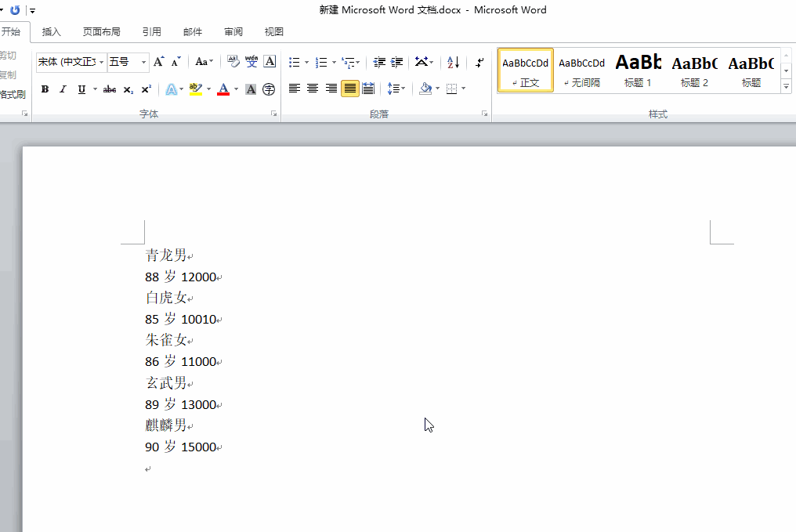Viewport: 796px width, 532px height.
Task: Select the 无间隔 style
Action: click(581, 70)
